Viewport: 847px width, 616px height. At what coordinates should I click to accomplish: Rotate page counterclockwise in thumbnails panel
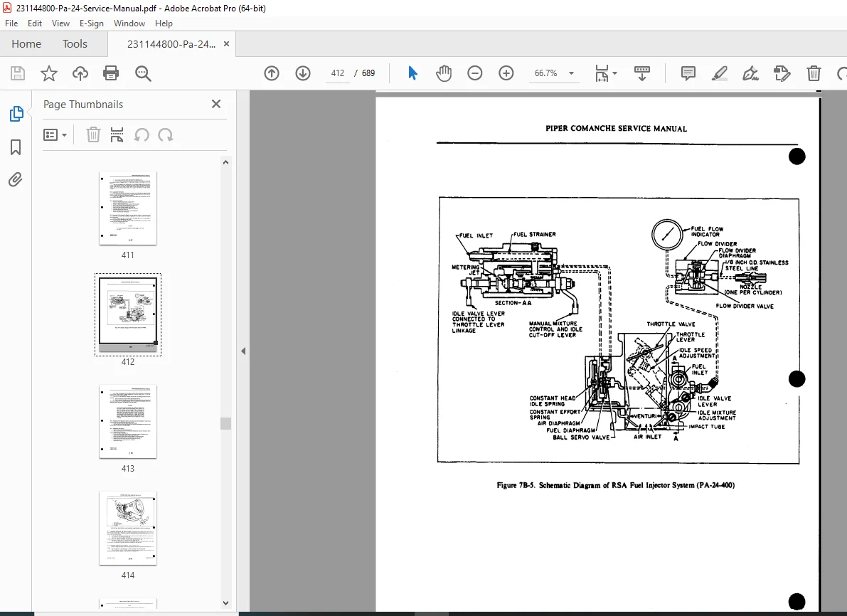142,134
